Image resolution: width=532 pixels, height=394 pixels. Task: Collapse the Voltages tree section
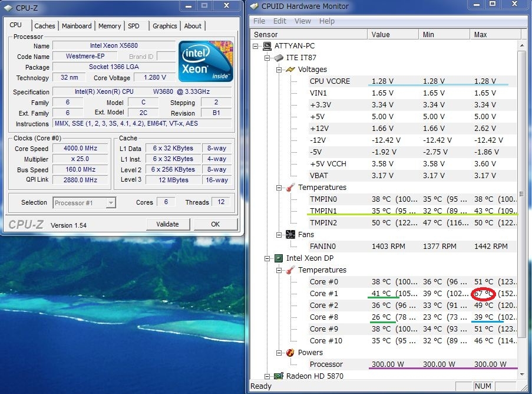click(279, 70)
